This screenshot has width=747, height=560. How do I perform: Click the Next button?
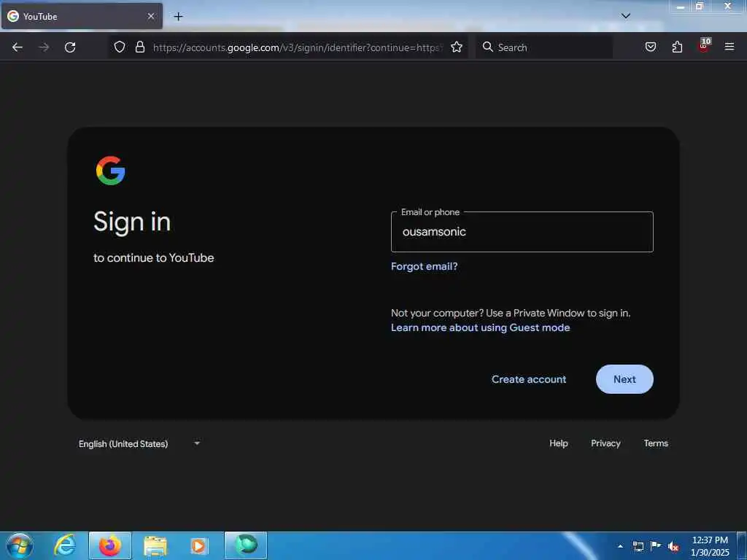tap(624, 379)
